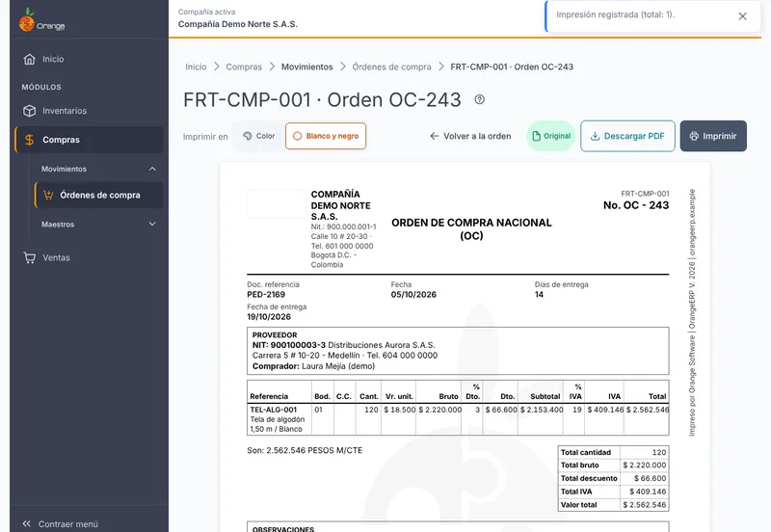Click reference value PED-2169
The height and width of the screenshot is (532, 771).
point(266,295)
